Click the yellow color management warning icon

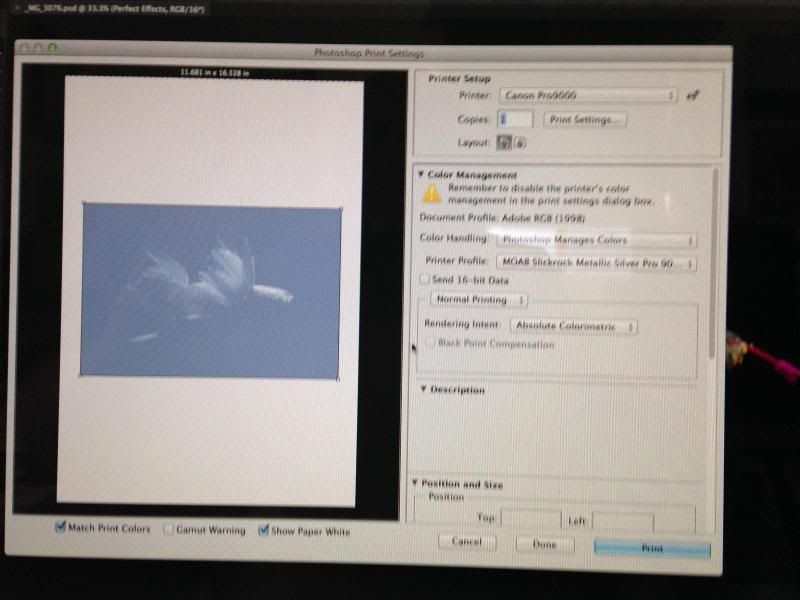431,193
